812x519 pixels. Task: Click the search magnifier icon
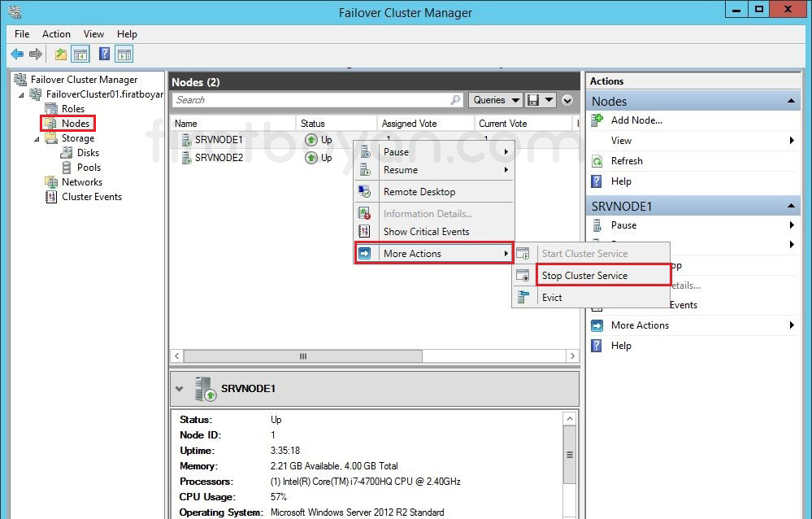455,99
